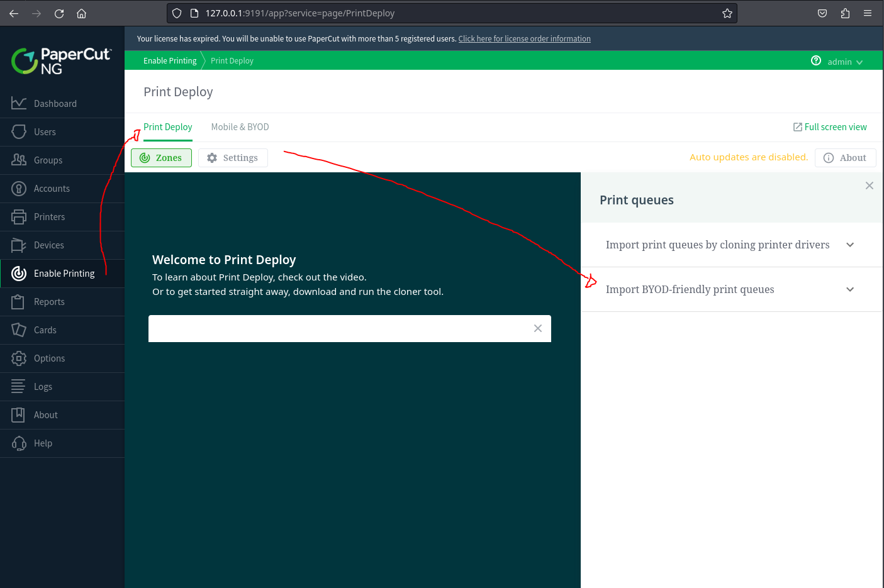Open the admin user dropdown
Image resolution: width=884 pixels, height=588 pixels.
click(x=845, y=62)
